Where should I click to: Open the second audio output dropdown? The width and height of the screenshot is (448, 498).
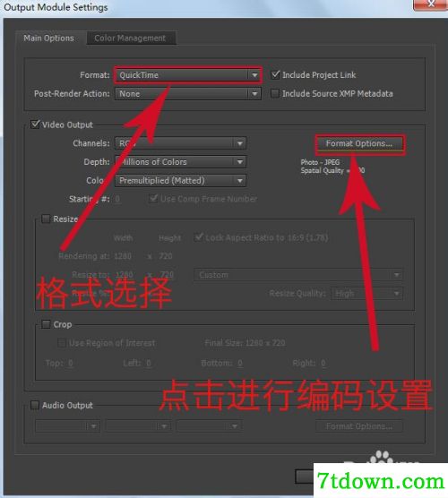(139, 426)
